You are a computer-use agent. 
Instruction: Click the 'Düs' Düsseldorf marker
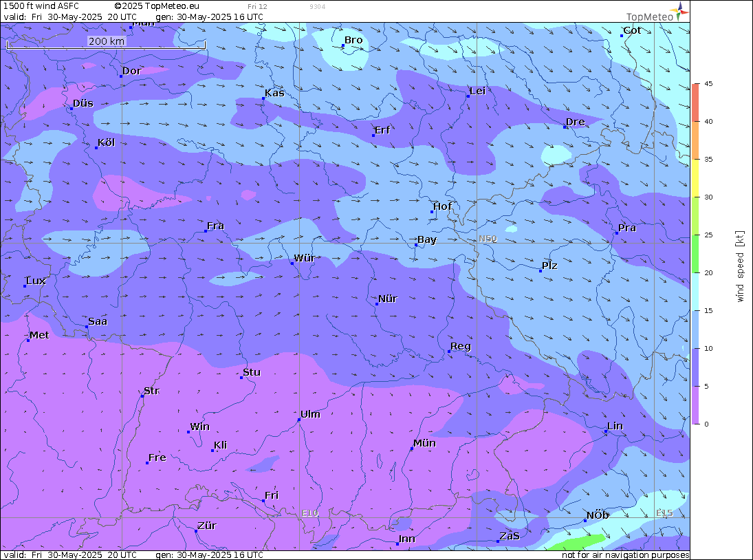pos(72,109)
